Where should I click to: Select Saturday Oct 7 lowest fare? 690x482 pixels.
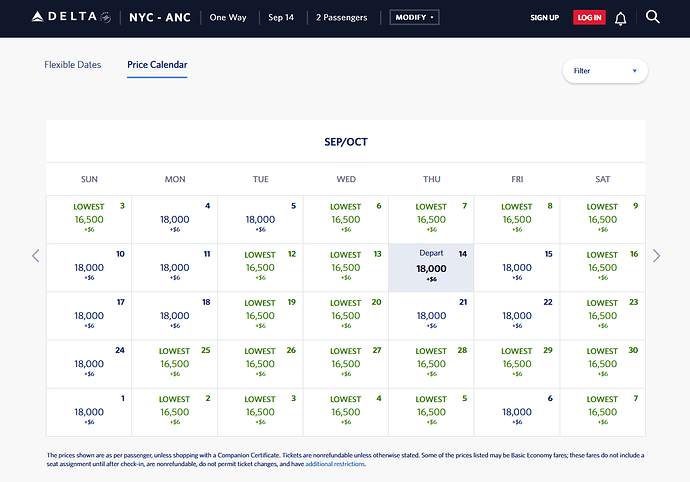click(x=602, y=412)
